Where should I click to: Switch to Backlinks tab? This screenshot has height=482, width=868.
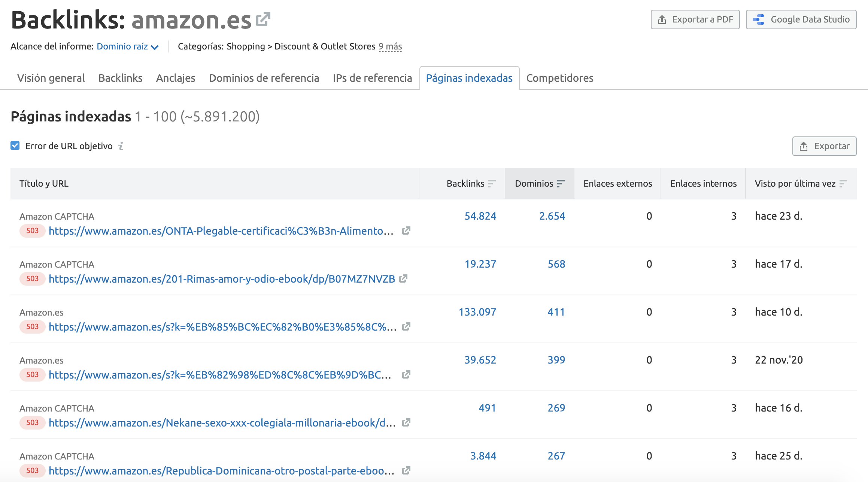tap(121, 78)
